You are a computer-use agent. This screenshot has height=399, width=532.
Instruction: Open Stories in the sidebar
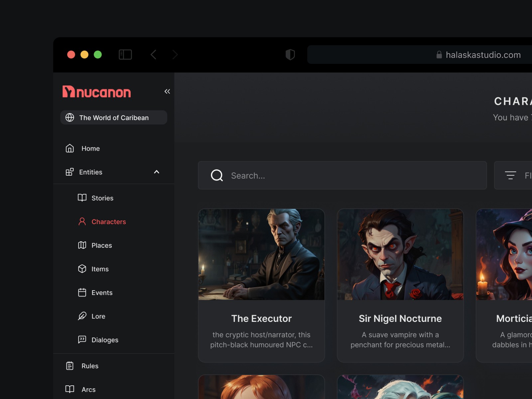(x=102, y=198)
